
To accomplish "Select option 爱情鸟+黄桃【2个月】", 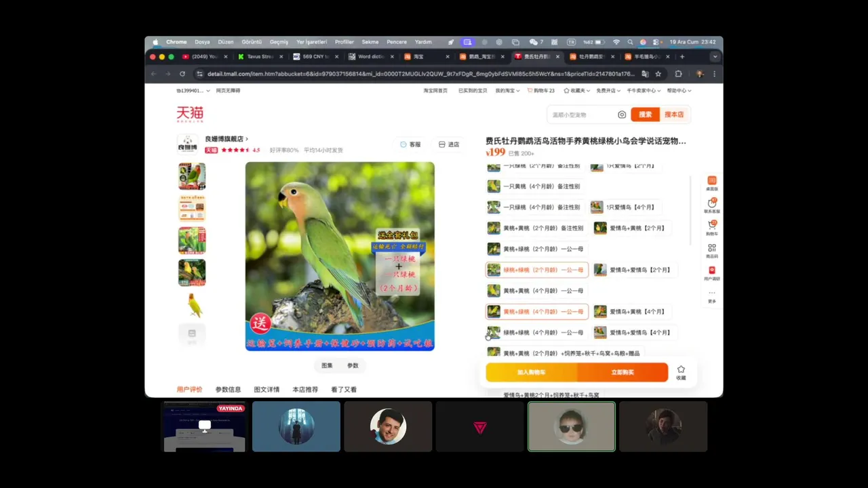I will click(x=631, y=228).
